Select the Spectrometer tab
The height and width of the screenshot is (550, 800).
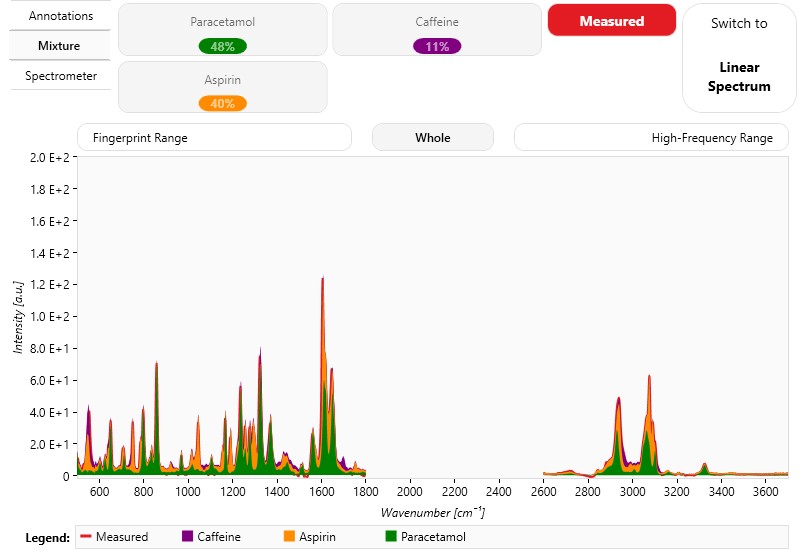(x=60, y=76)
